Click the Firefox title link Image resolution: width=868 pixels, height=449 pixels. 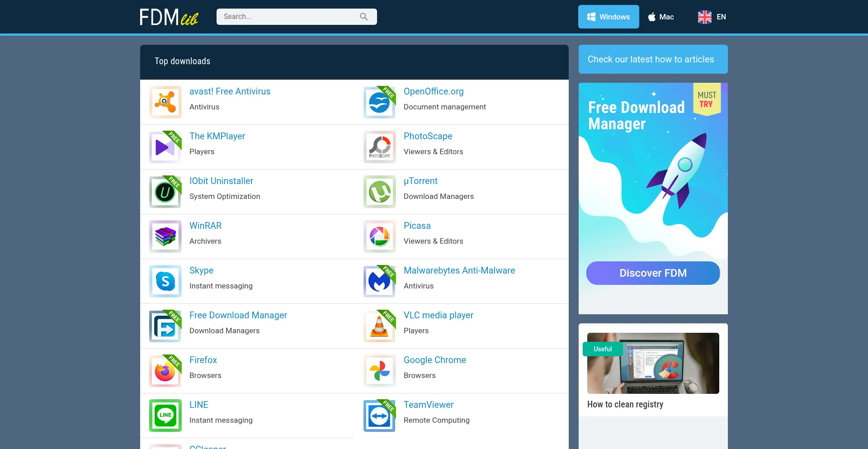(203, 360)
